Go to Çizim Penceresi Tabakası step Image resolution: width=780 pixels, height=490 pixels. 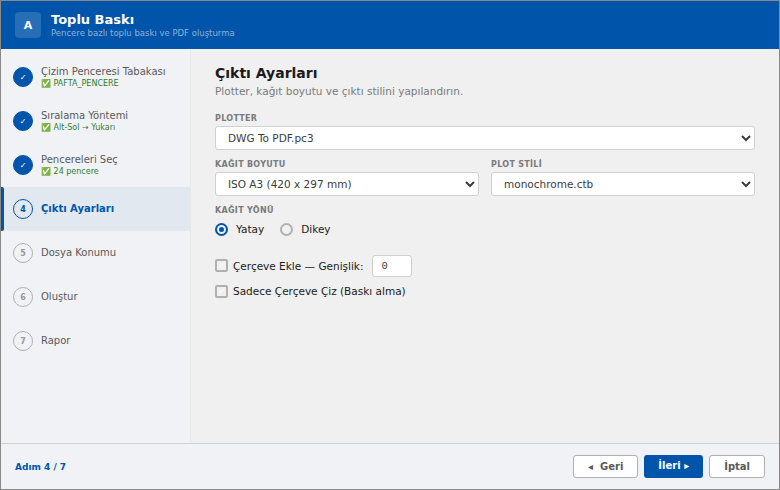click(96, 77)
